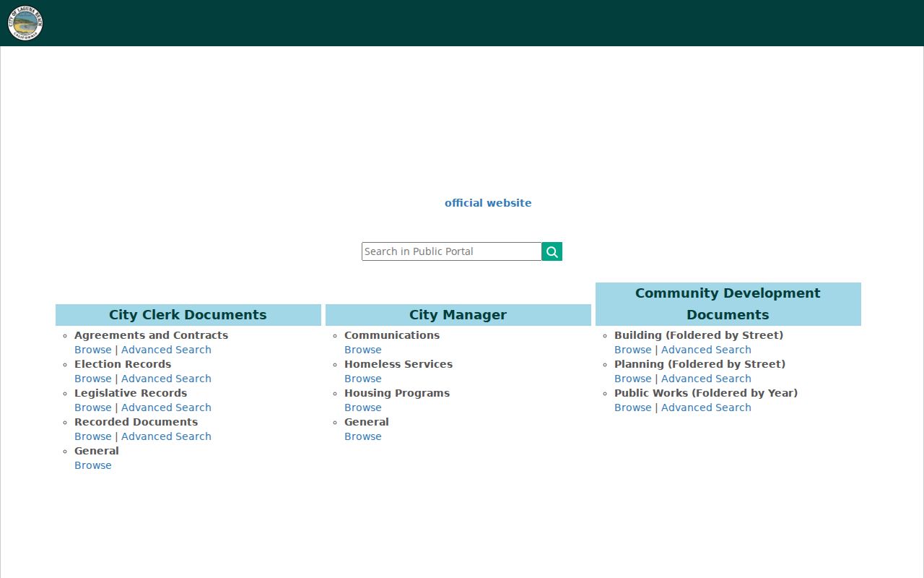Open Advanced Search for Legislative Records
924x578 pixels.
[x=166, y=407]
